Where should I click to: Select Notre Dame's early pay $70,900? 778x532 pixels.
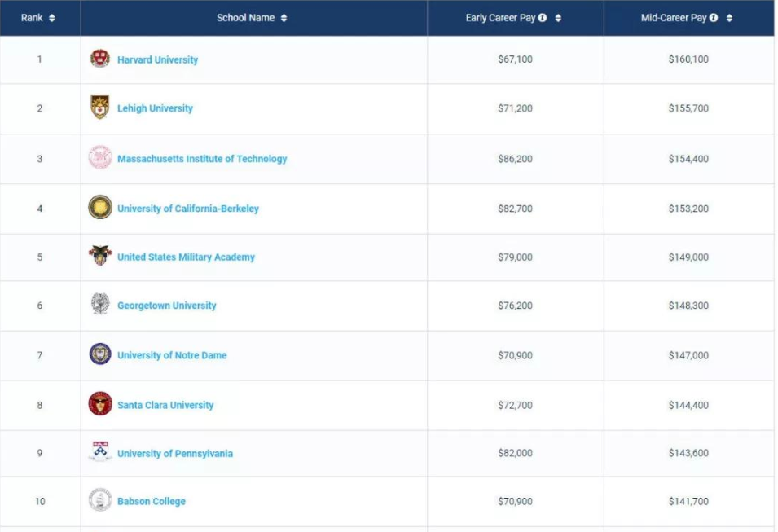click(515, 355)
